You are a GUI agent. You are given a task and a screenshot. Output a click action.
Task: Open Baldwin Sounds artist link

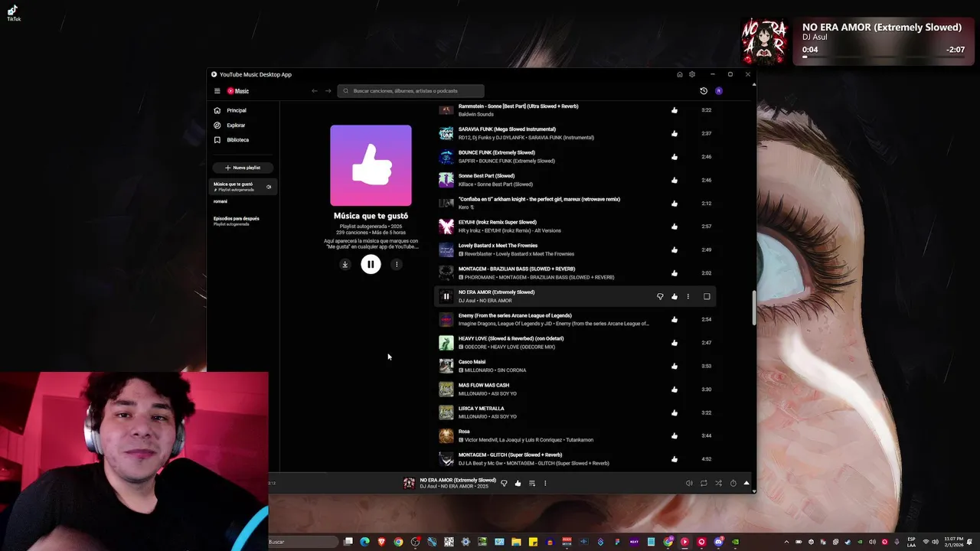point(475,114)
